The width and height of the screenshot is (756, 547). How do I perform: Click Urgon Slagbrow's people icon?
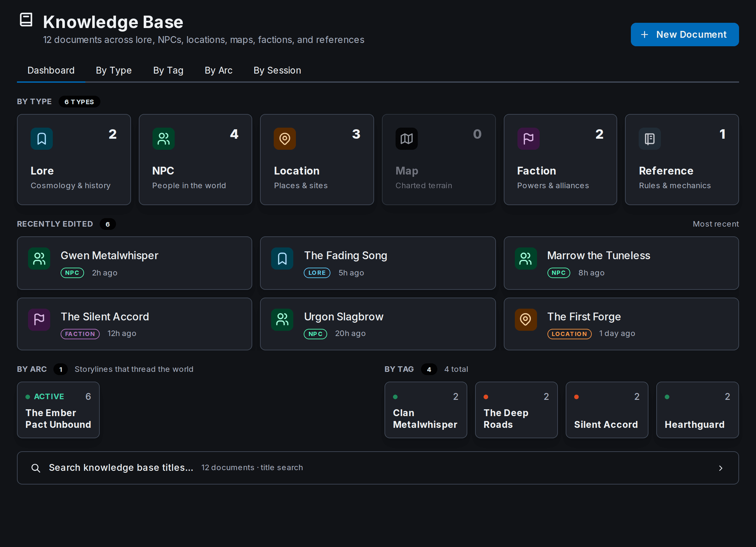coord(282,319)
